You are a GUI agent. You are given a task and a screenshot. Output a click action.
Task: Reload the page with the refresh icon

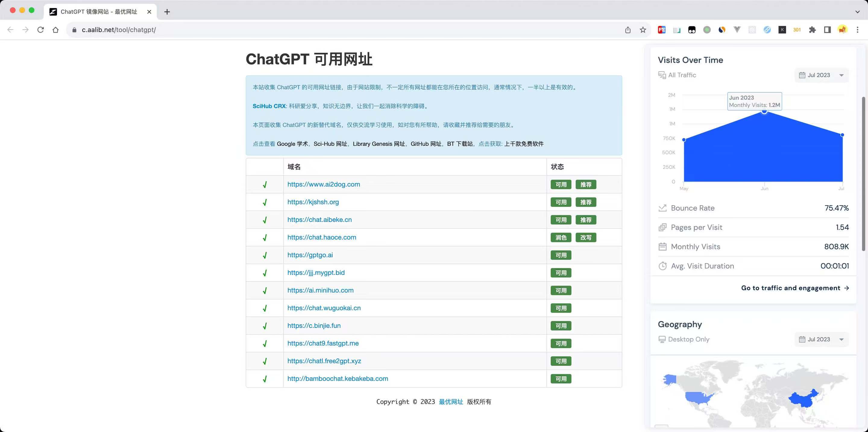click(40, 30)
